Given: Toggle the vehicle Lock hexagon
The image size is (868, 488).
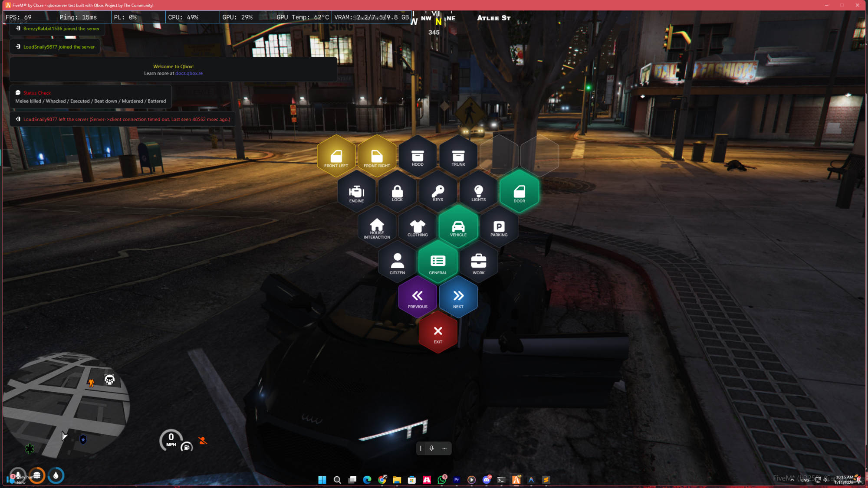Looking at the screenshot, I should point(397,191).
